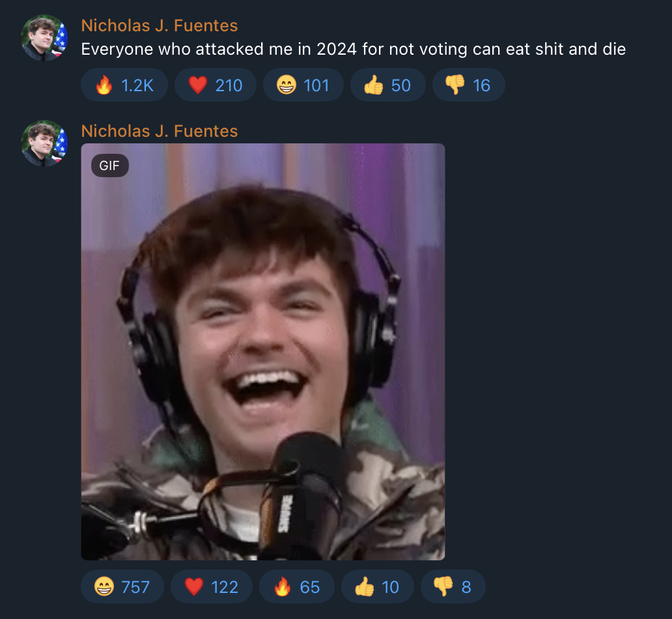Click the 1.2K count on fire reaction

pyautogui.click(x=137, y=85)
